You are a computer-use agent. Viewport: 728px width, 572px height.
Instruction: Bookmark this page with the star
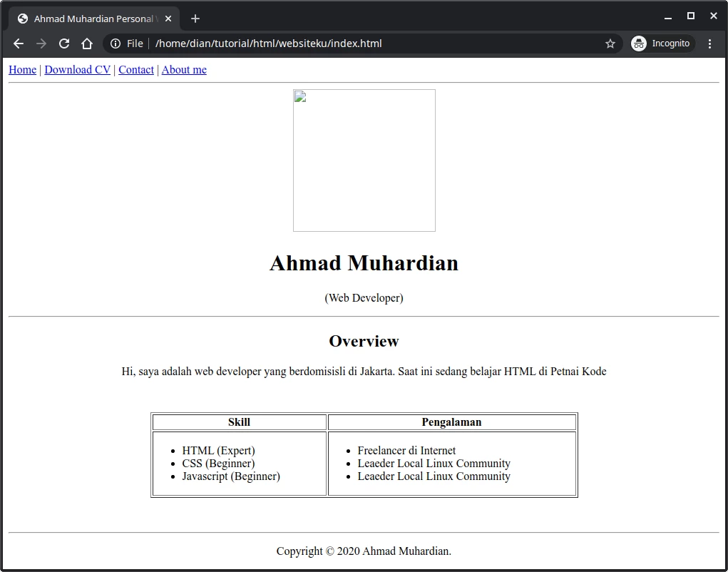click(610, 44)
